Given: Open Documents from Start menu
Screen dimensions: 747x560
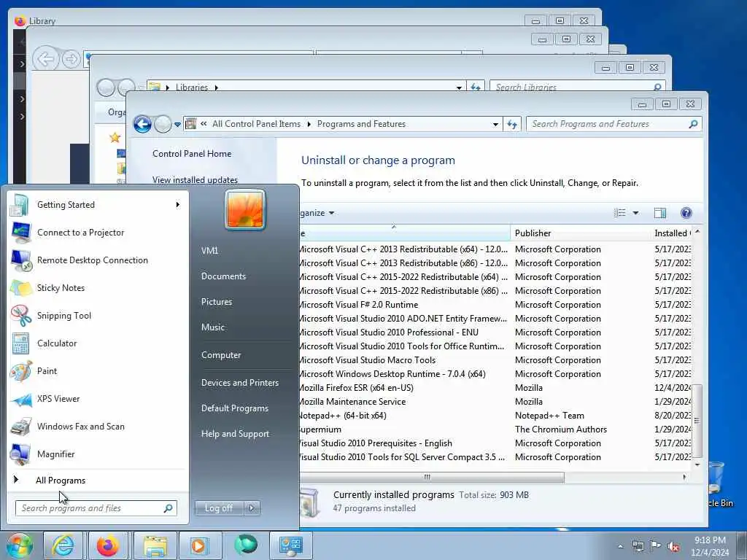Looking at the screenshot, I should coord(223,276).
